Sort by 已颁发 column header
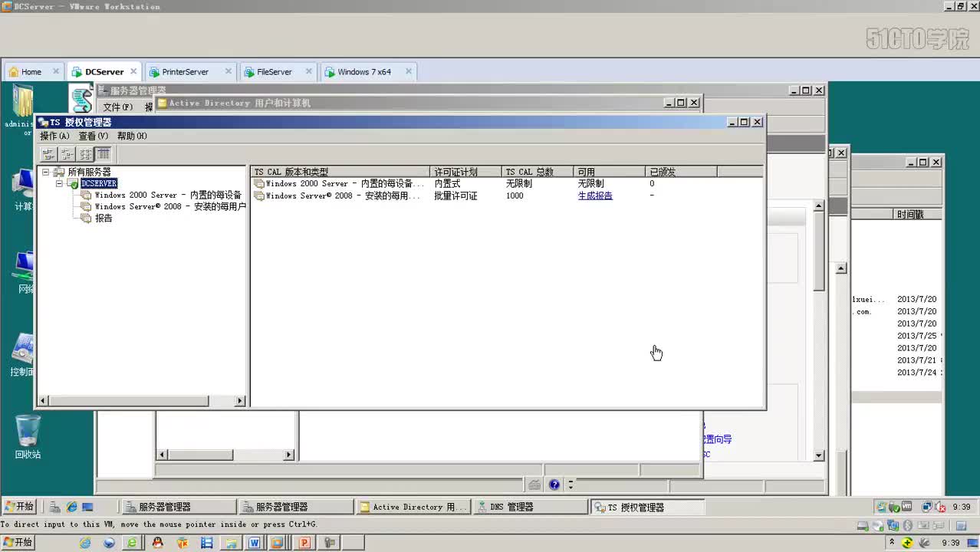Viewport: 980px width, 552px height. pyautogui.click(x=681, y=172)
